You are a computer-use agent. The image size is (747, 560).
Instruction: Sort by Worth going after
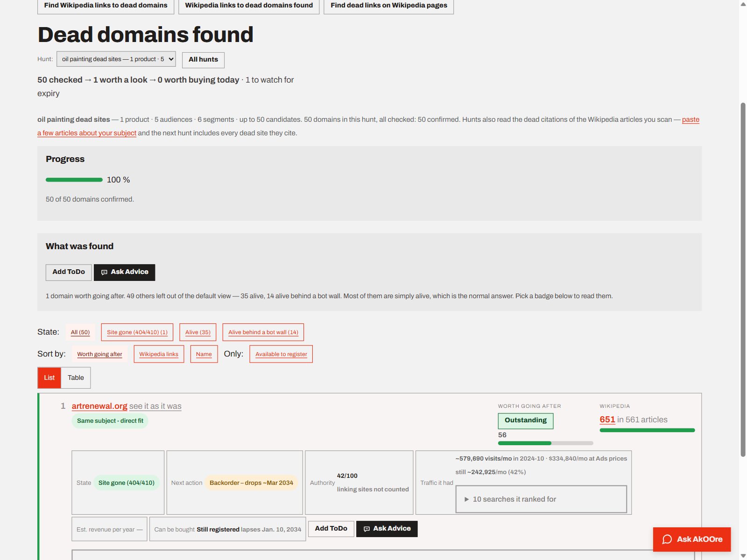99,354
